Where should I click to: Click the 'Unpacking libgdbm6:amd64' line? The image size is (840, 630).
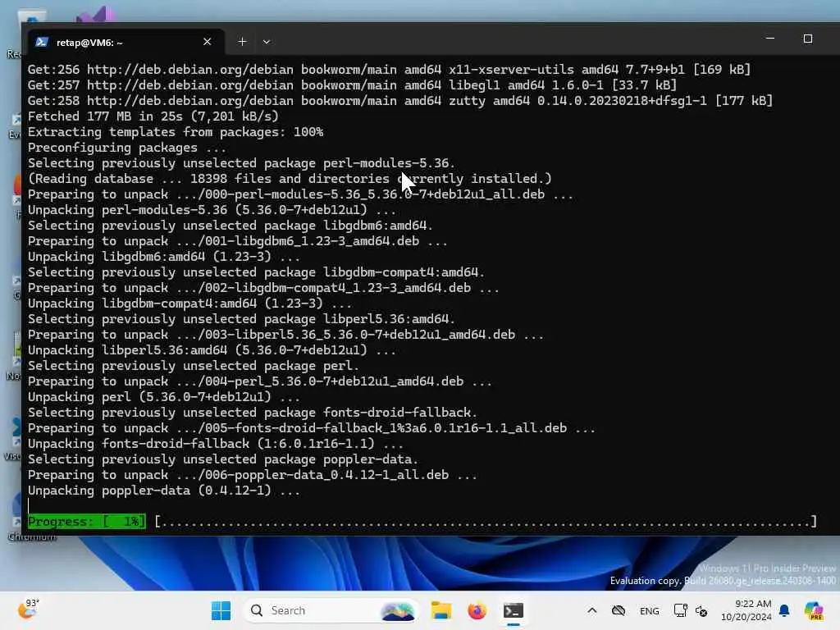[164, 257]
